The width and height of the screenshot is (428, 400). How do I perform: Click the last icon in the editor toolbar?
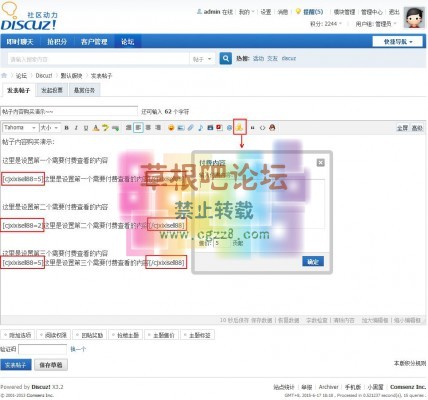[x=272, y=128]
